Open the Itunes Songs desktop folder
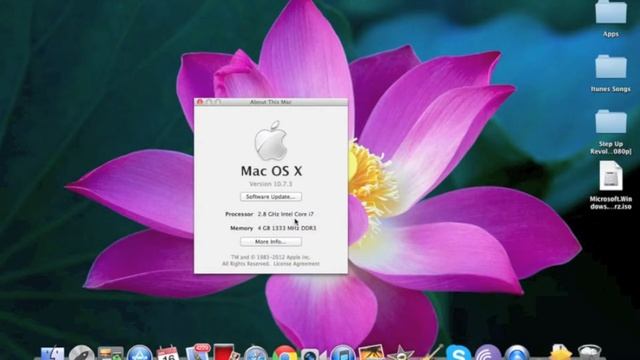Image resolution: width=640 pixels, height=360 pixels. (611, 67)
